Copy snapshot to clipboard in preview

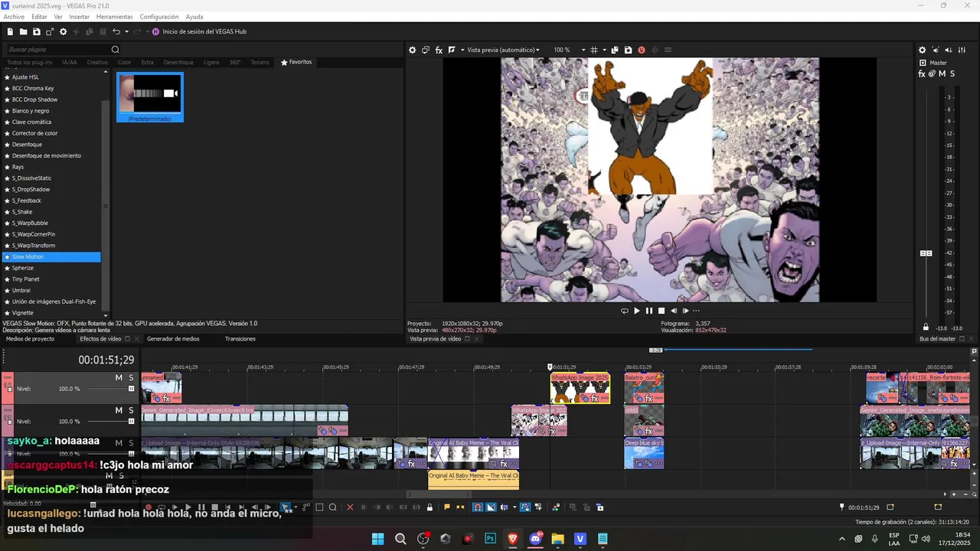(x=614, y=50)
